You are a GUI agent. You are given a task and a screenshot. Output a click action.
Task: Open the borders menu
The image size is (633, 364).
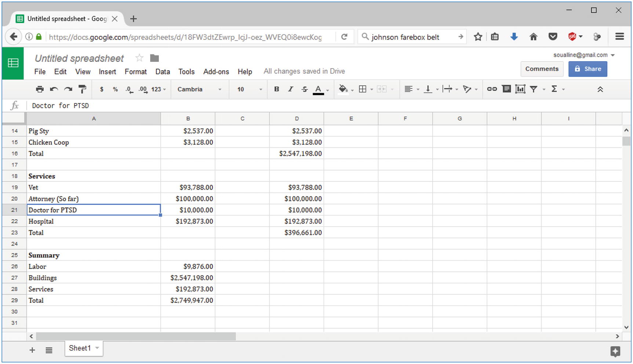363,89
